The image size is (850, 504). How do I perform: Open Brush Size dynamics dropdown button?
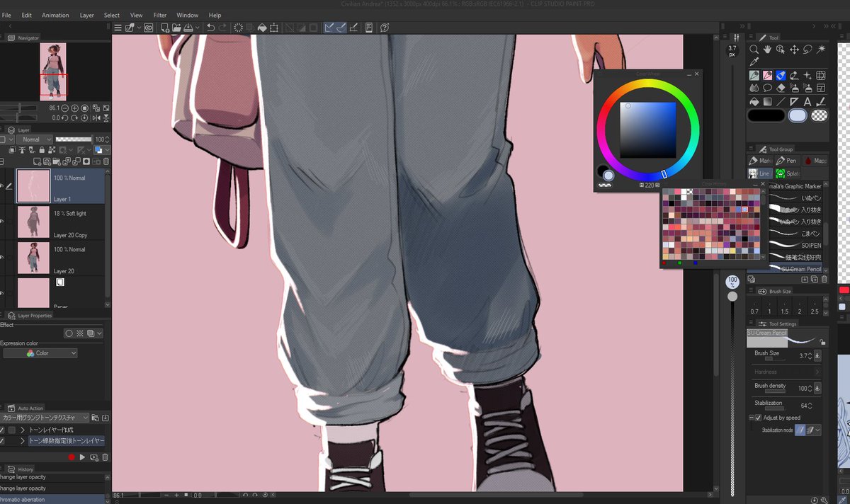[817, 356]
